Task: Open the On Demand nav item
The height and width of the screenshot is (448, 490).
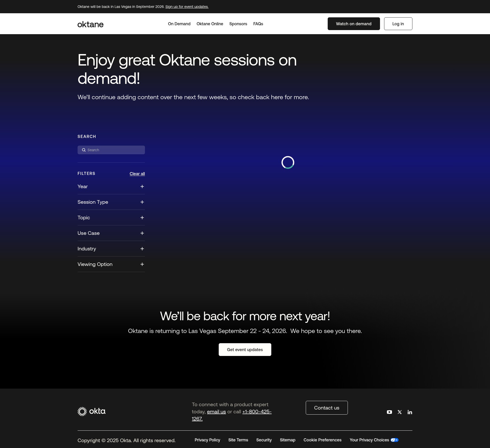Action: [179, 24]
